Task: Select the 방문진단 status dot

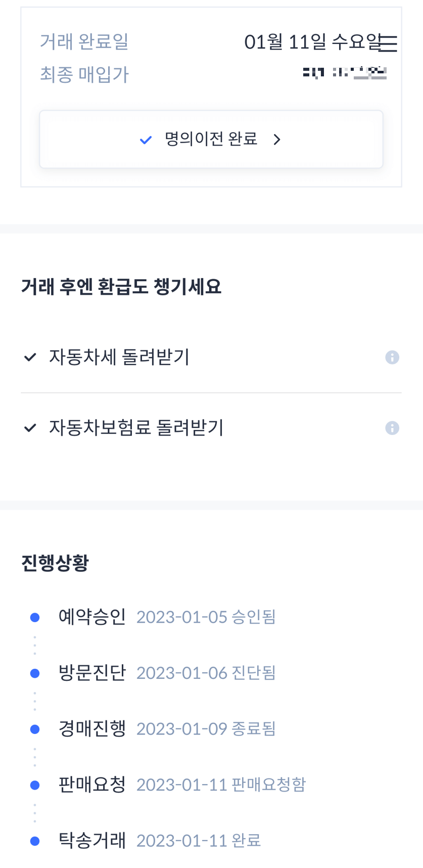Action: click(34, 673)
